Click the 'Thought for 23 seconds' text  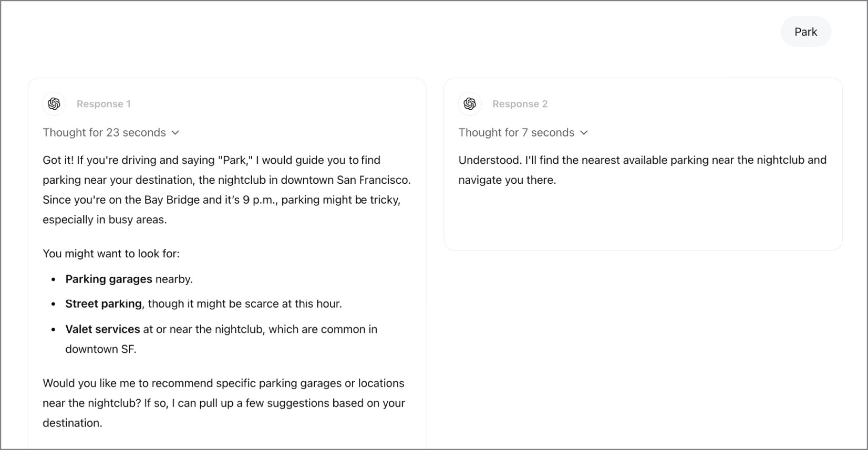point(104,132)
